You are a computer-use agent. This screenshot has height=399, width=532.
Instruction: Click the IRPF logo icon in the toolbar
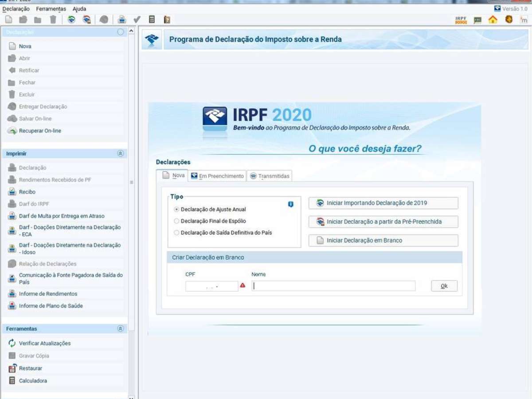461,20
